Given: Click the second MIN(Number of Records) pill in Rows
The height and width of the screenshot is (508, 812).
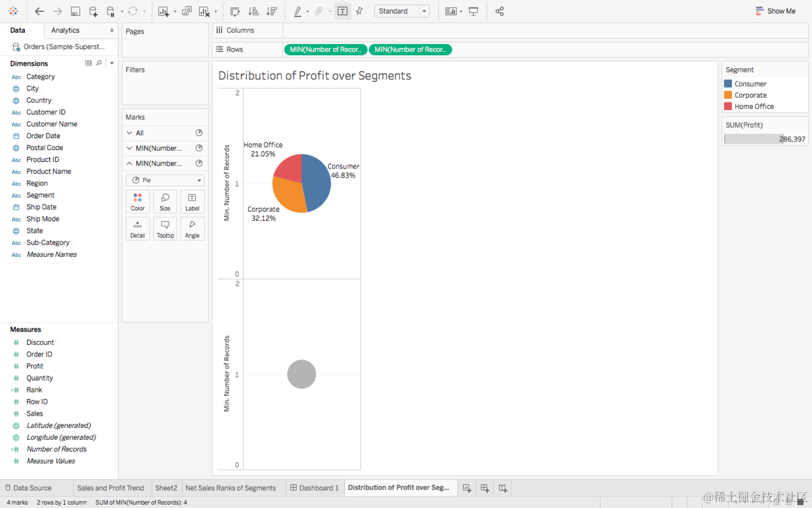Looking at the screenshot, I should (411, 50).
